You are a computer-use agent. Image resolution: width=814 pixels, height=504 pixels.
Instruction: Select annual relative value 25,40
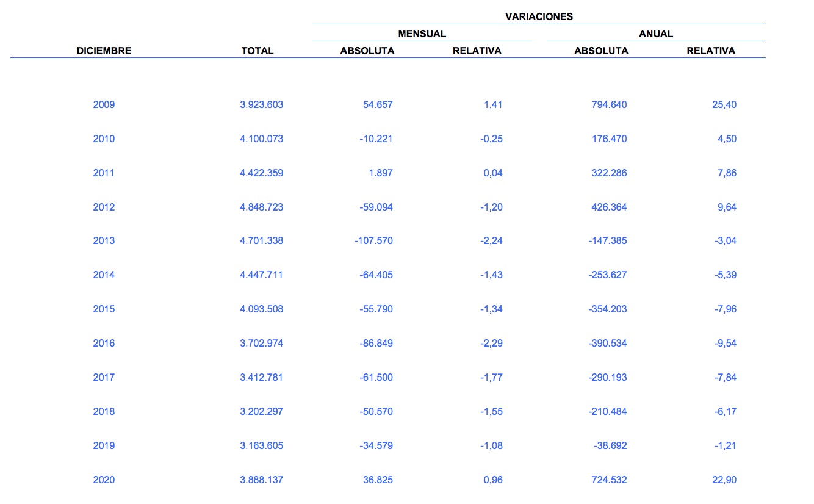(724, 104)
